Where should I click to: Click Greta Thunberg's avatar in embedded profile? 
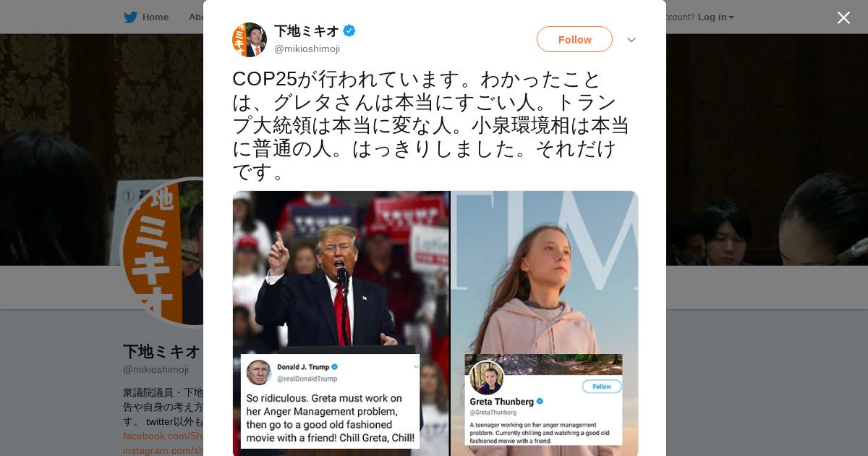[x=486, y=377]
